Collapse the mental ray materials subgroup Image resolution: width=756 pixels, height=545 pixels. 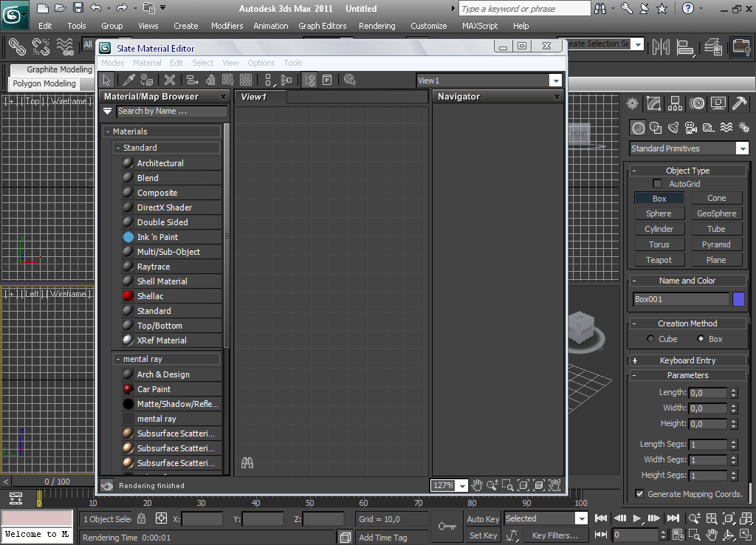coord(118,359)
